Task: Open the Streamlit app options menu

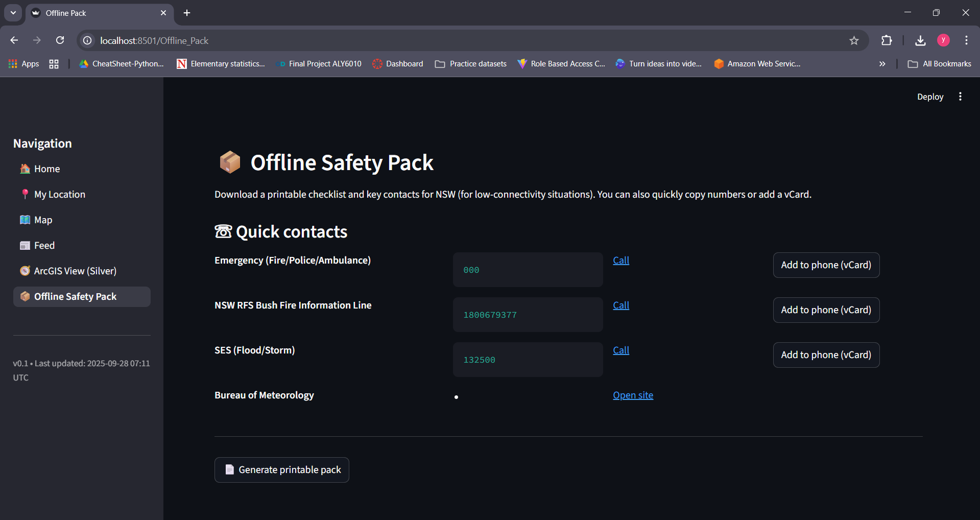Action: click(x=960, y=97)
